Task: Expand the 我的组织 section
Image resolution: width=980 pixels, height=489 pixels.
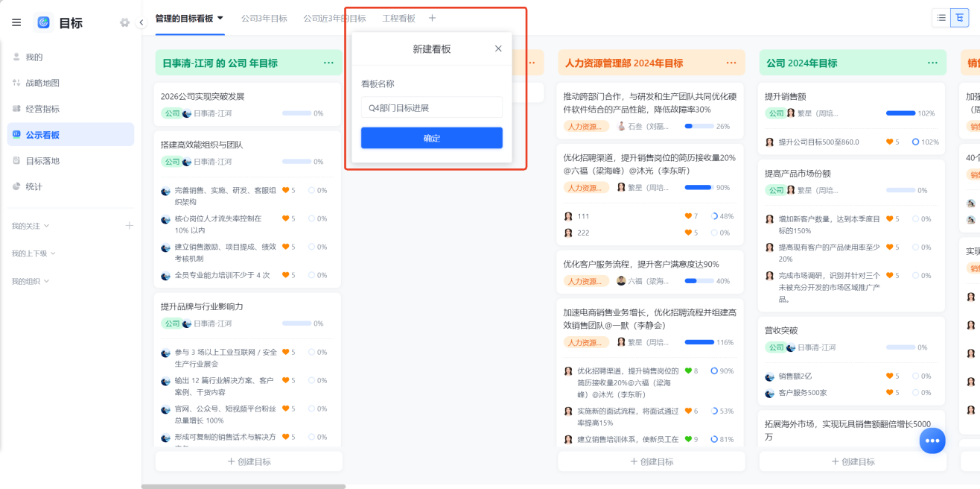Action: click(x=31, y=281)
